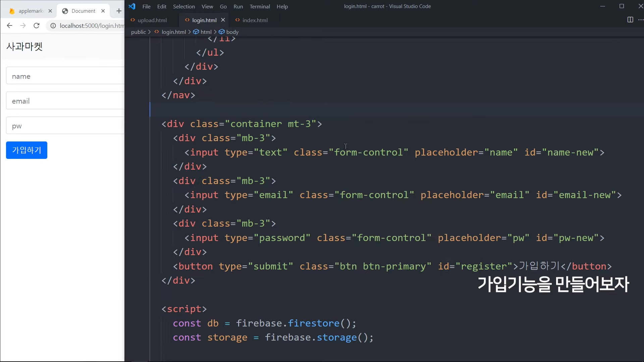Click the VS Code logo icon

132,6
